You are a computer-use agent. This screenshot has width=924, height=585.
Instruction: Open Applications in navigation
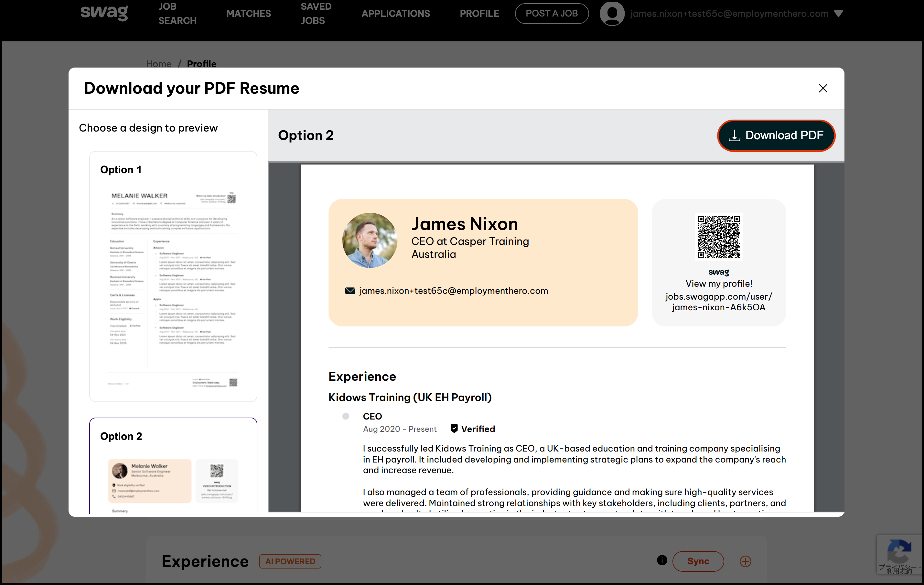(x=395, y=14)
